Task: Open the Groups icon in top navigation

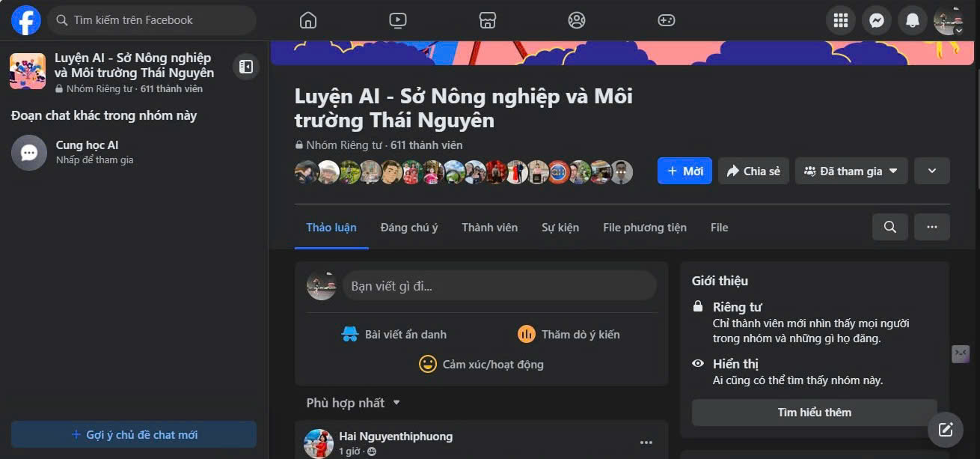Action: [x=577, y=20]
